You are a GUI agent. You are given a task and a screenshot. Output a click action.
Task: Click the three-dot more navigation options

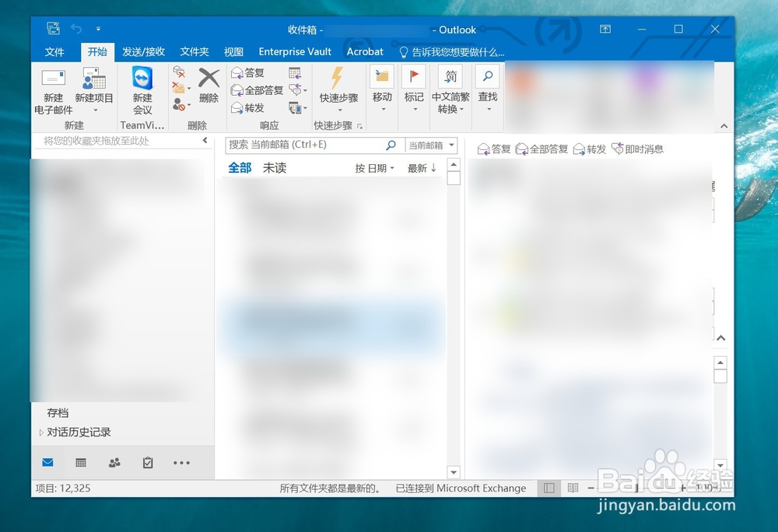pyautogui.click(x=181, y=463)
